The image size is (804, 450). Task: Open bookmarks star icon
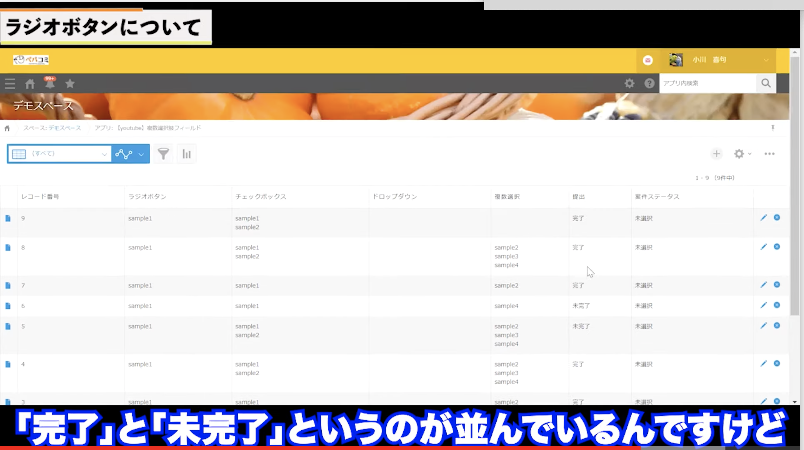click(x=70, y=84)
